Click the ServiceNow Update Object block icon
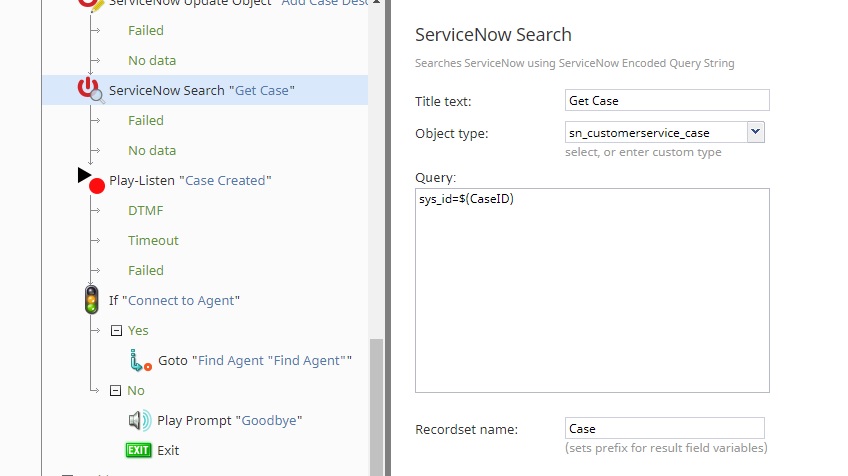Viewport: 848px width, 476px height. 91,4
